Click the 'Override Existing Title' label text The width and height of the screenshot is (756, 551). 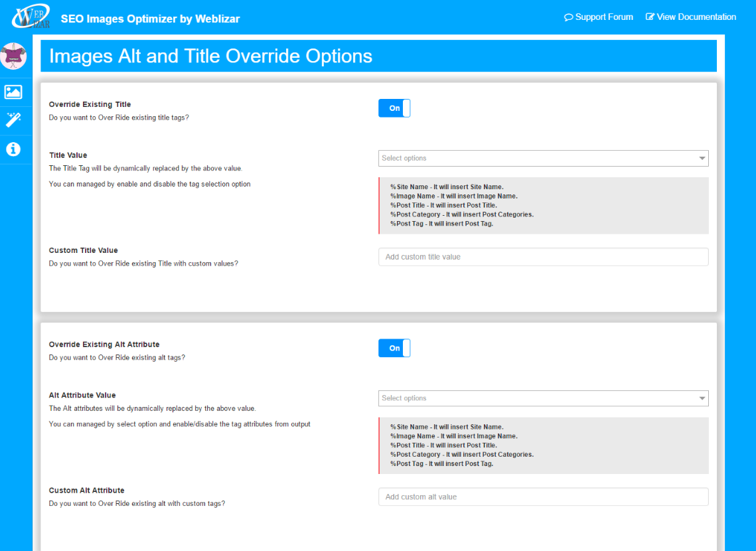[x=90, y=104]
